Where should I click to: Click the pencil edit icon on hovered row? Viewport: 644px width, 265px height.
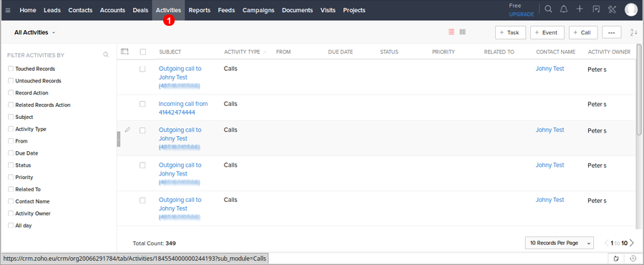(127, 130)
